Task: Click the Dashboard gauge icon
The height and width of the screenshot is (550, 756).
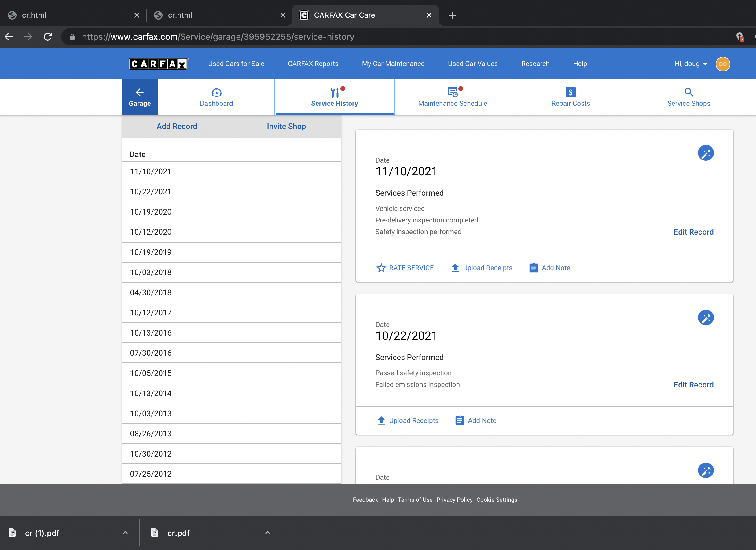Action: coord(216,92)
